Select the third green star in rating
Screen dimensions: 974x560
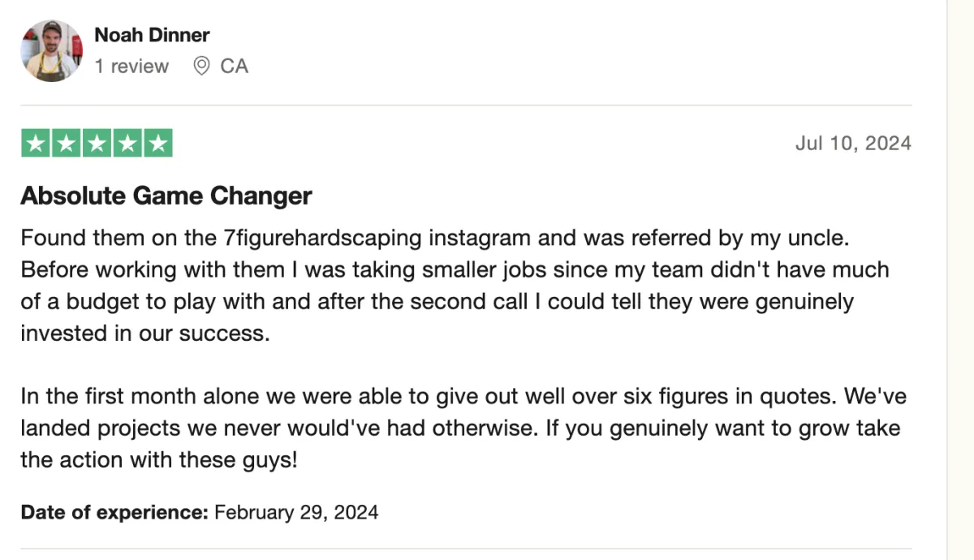pos(97,144)
